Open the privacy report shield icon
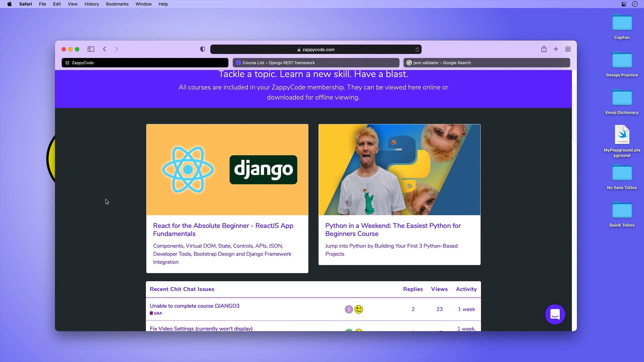The width and height of the screenshot is (644, 362). pos(203,49)
